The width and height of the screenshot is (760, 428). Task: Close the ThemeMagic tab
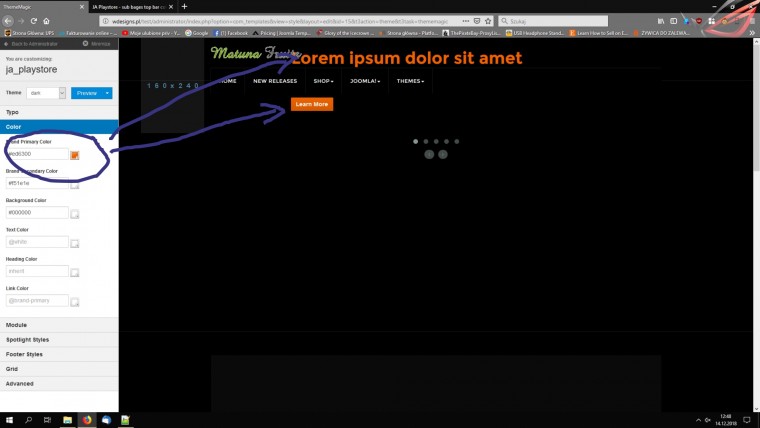coord(81,7)
